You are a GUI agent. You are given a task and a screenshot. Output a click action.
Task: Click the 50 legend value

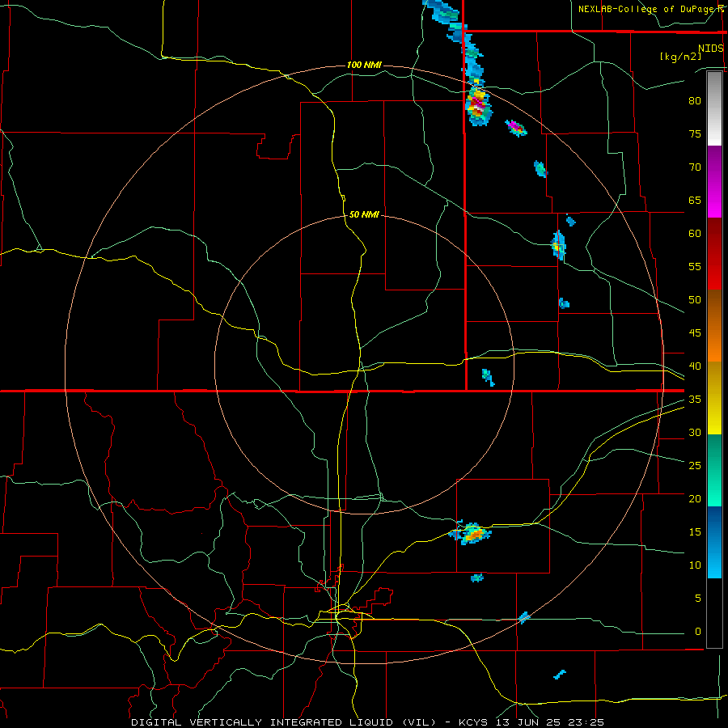click(695, 300)
